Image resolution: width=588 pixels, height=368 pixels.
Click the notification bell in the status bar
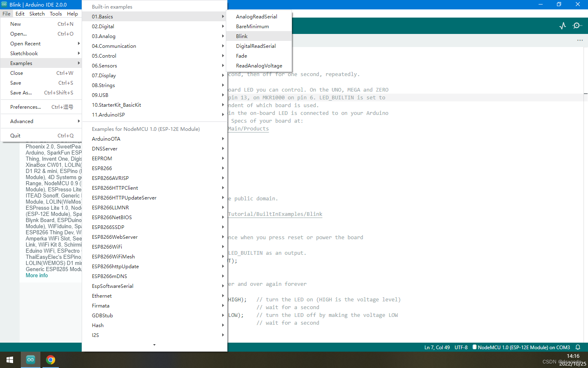point(578,347)
